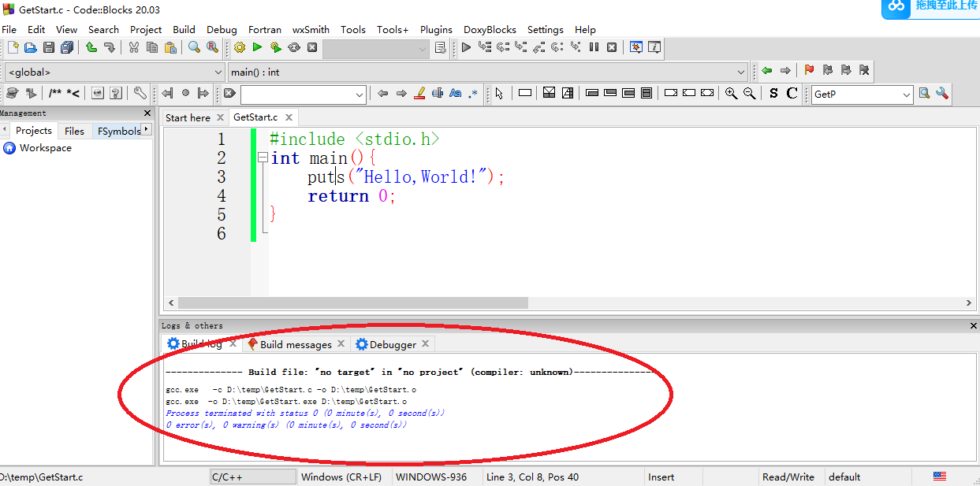Expand the GetP code completion combo box

907,94
